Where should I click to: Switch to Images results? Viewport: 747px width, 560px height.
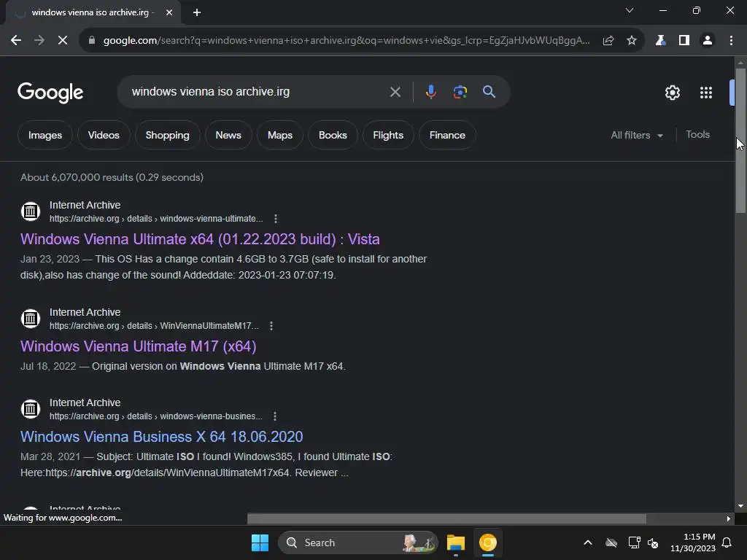(x=45, y=135)
